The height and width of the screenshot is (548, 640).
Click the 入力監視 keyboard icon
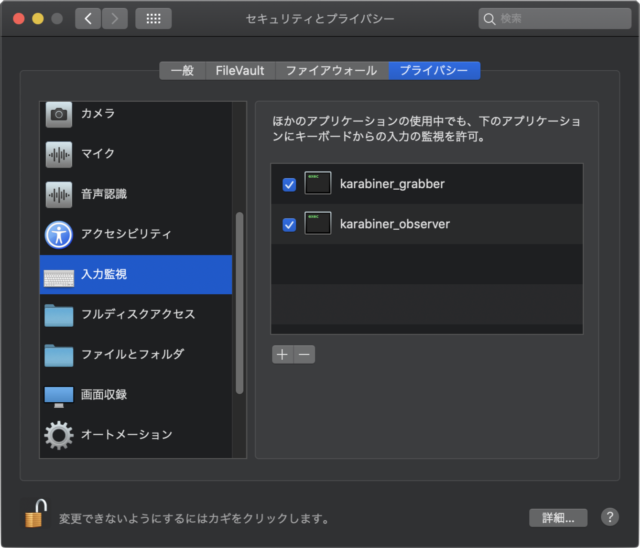click(x=59, y=278)
